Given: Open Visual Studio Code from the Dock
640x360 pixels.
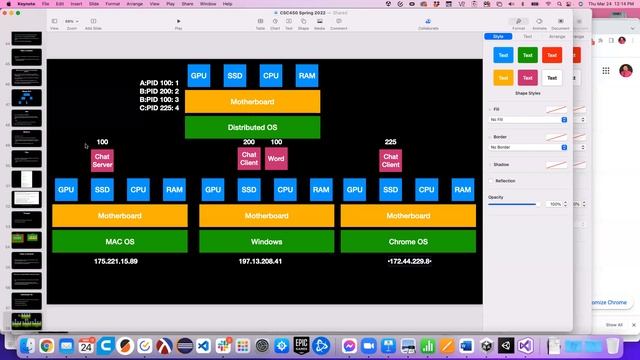Looking at the screenshot, I should point(204,346).
